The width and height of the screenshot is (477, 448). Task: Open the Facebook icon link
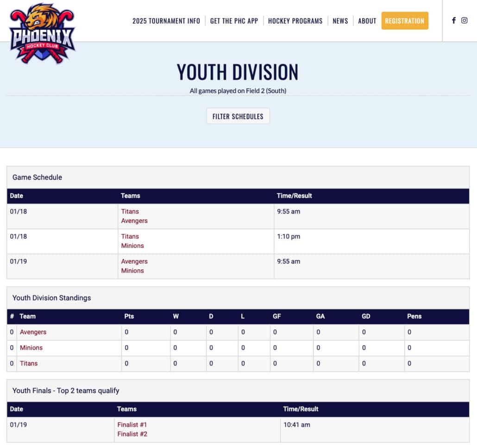point(454,20)
